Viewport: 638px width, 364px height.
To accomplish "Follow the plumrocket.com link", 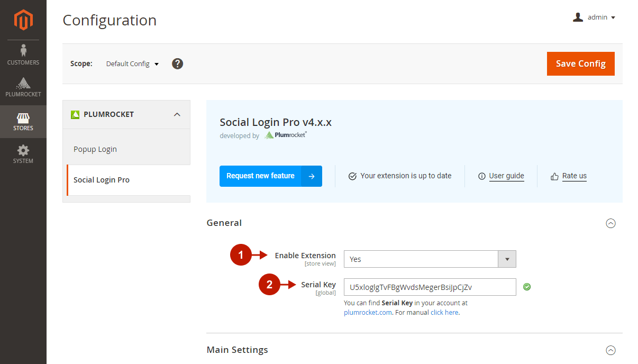I will (x=368, y=313).
